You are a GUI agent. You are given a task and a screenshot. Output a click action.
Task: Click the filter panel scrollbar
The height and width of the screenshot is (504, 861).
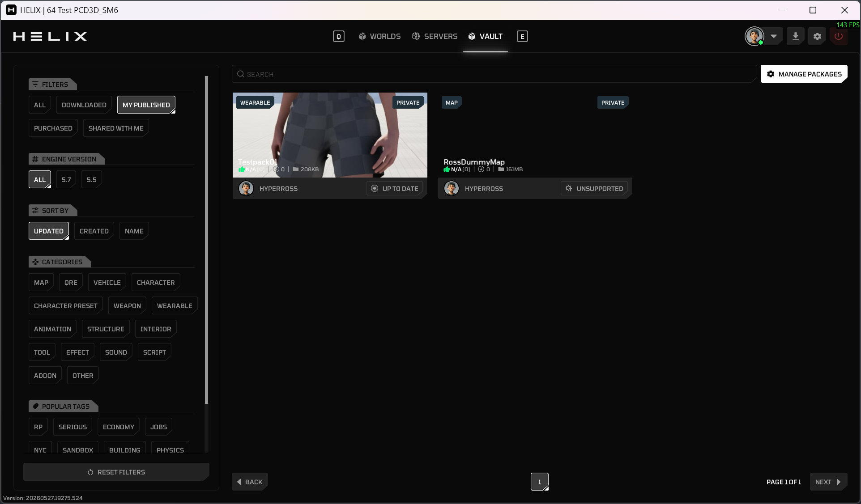pos(206,240)
